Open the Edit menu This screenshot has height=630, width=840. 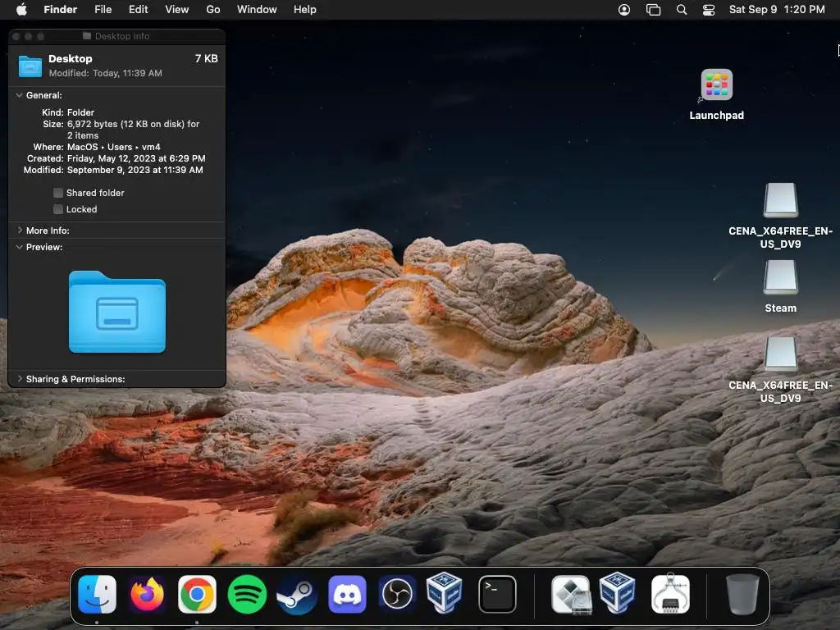point(138,10)
